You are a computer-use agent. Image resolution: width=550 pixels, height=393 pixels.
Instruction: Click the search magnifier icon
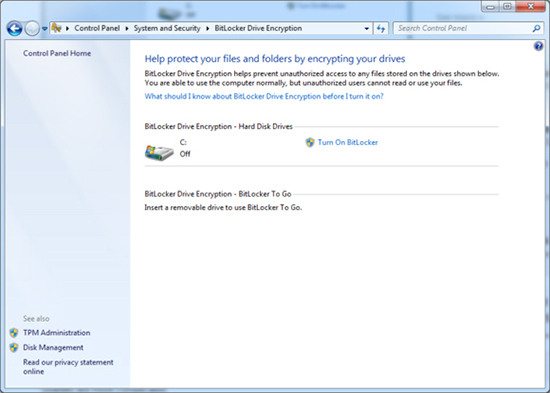click(x=536, y=28)
